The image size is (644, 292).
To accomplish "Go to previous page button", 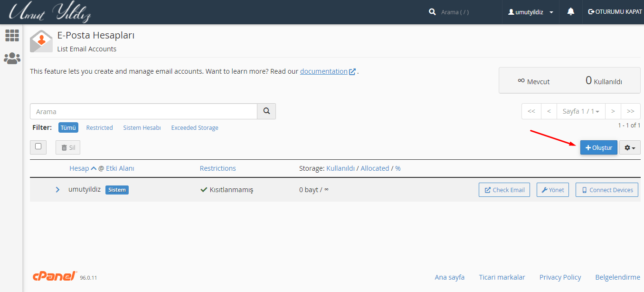I will (x=549, y=111).
